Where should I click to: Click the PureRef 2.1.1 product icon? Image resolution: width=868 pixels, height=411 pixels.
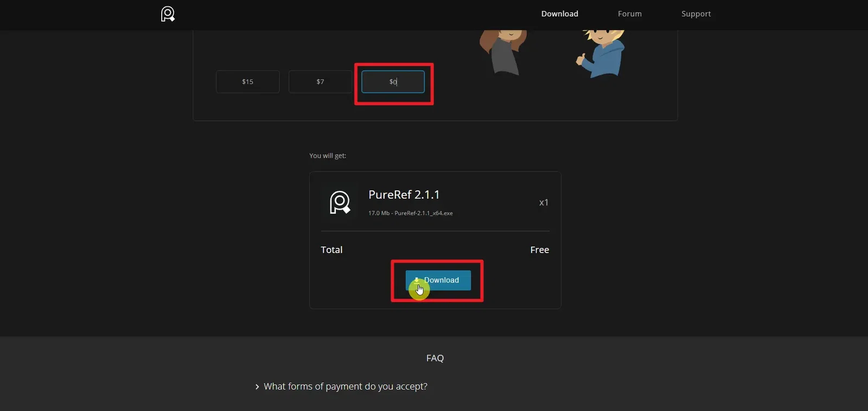340,202
